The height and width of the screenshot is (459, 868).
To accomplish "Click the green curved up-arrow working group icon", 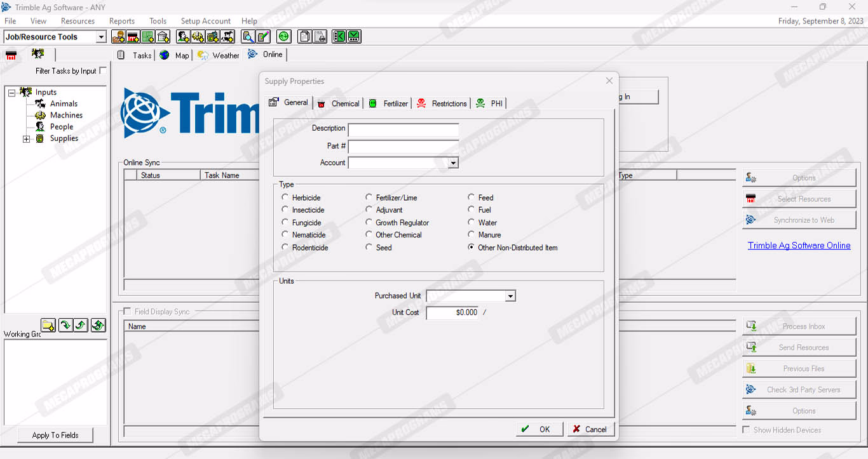I will point(81,326).
